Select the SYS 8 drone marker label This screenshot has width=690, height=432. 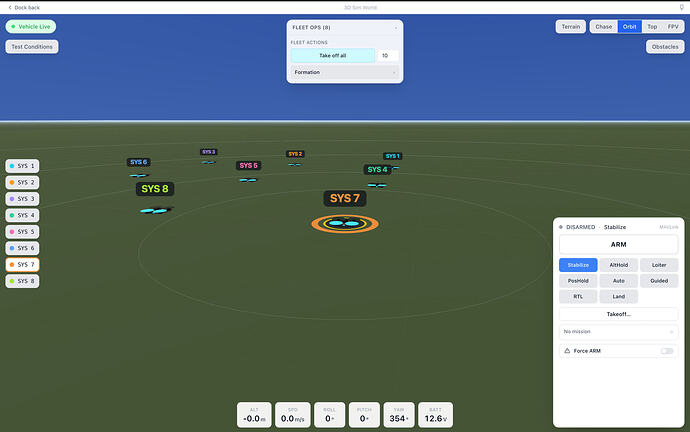point(155,189)
